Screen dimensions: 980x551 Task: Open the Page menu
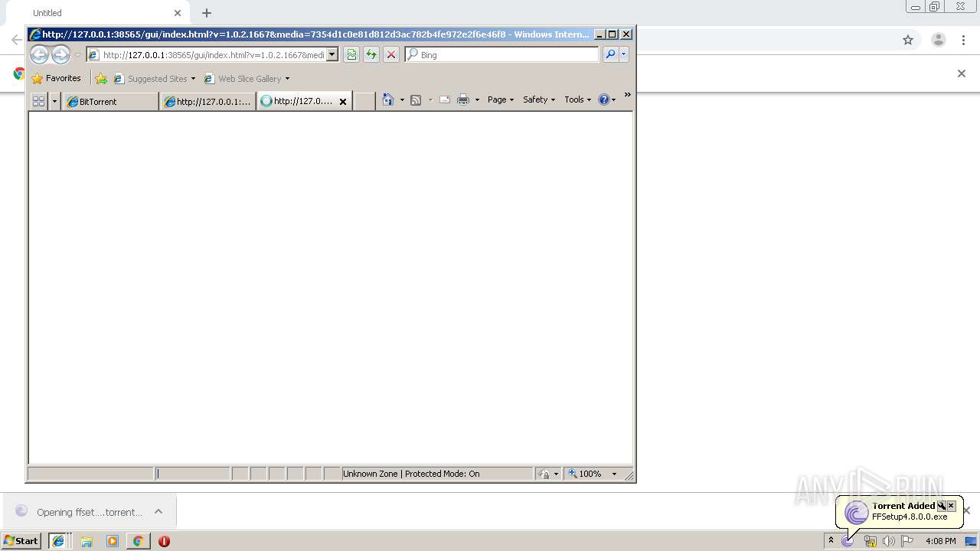coord(501,99)
